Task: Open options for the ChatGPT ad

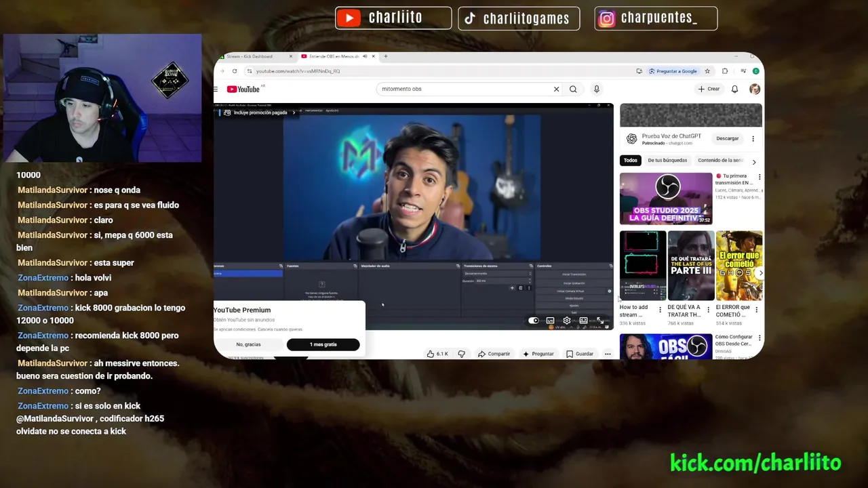Action: (753, 139)
